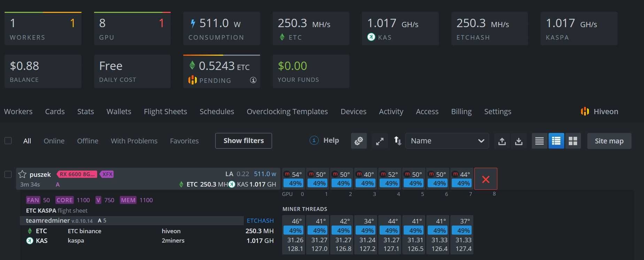Screen dimensions: 644x260
Task: Click the GPU count summary card
Action: point(132,29)
